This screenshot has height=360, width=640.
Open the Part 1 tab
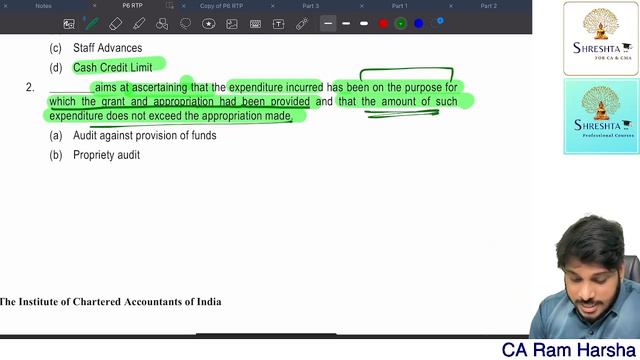(x=400, y=6)
